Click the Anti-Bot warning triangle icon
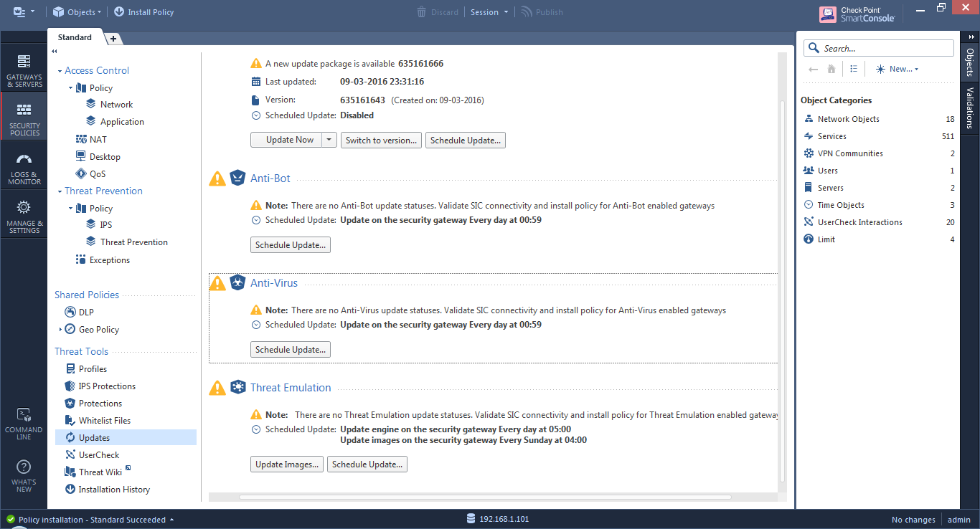 [x=217, y=178]
